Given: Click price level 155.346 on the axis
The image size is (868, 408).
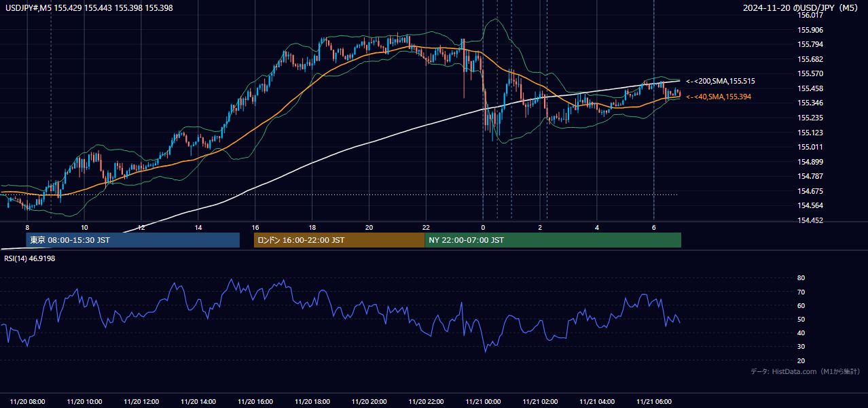Looking at the screenshot, I should pyautogui.click(x=810, y=103).
